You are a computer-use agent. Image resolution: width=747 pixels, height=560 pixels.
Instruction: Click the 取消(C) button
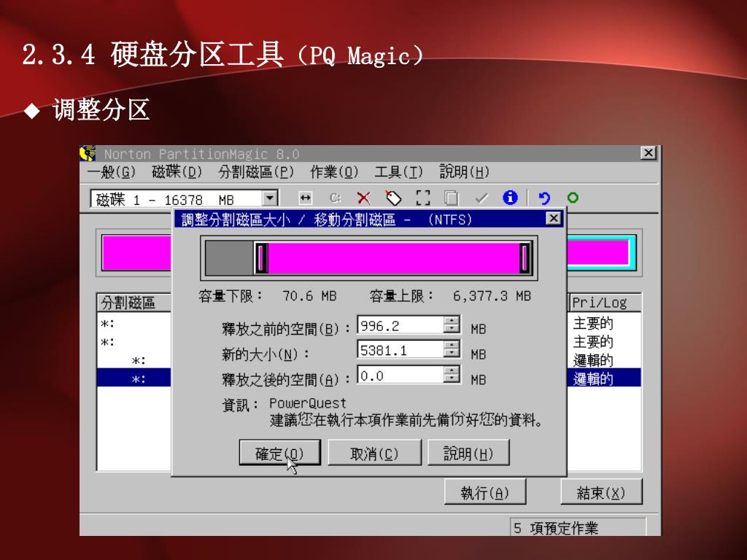(374, 453)
